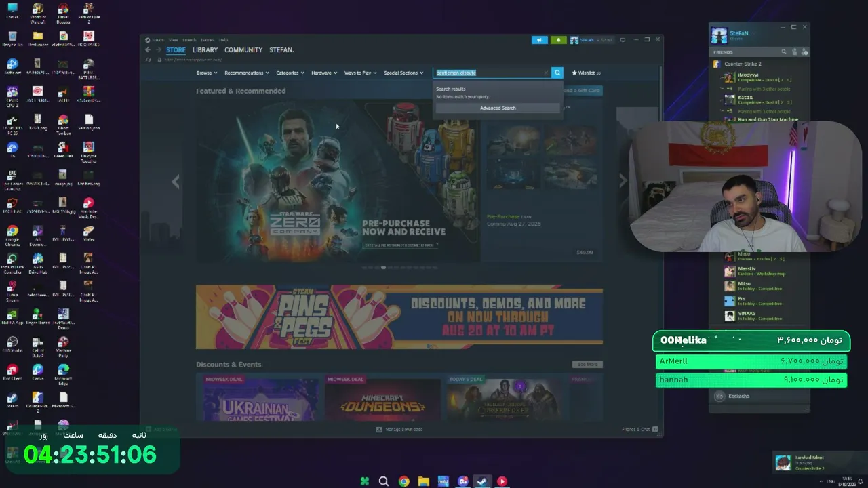The width and height of the screenshot is (868, 488).
Task: Expand the Browse store dropdown
Action: [207, 73]
